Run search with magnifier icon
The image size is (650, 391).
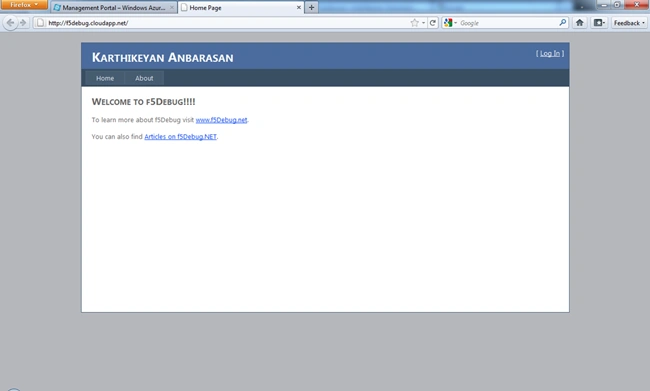tap(563, 23)
